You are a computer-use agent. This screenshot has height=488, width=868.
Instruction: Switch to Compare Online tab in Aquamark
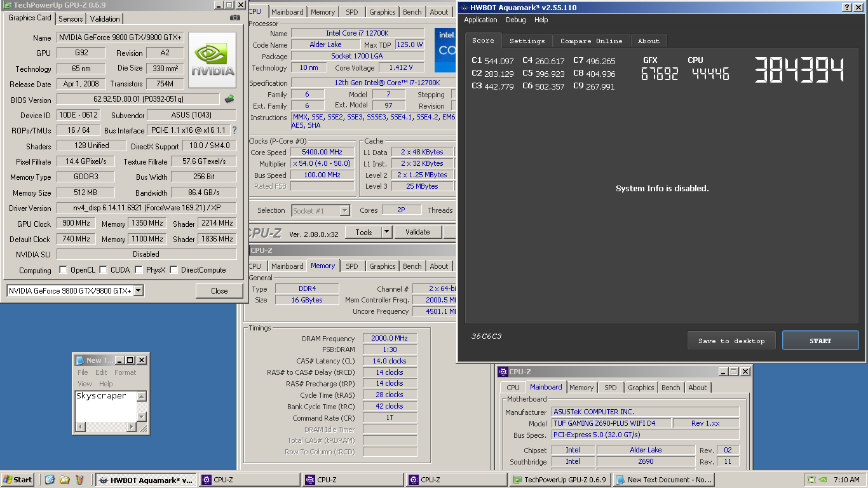591,41
